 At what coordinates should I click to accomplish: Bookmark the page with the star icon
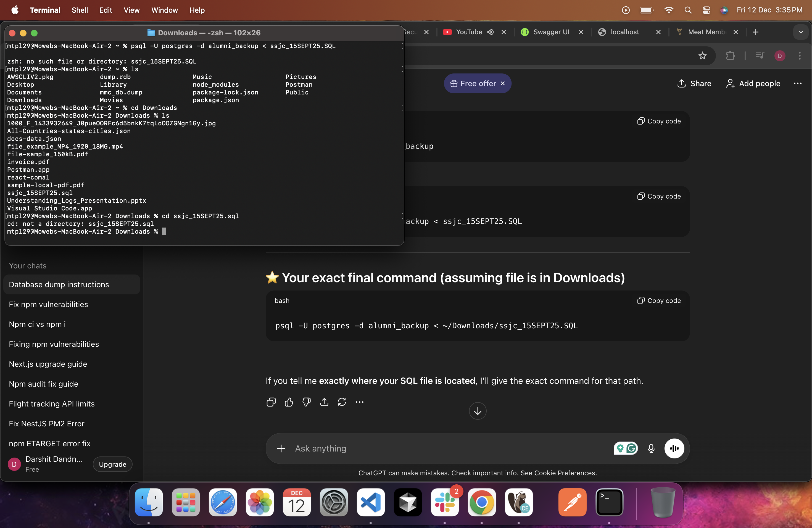702,56
